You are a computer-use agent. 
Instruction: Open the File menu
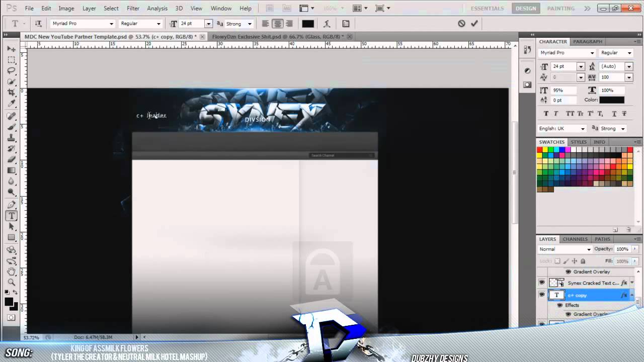29,9
